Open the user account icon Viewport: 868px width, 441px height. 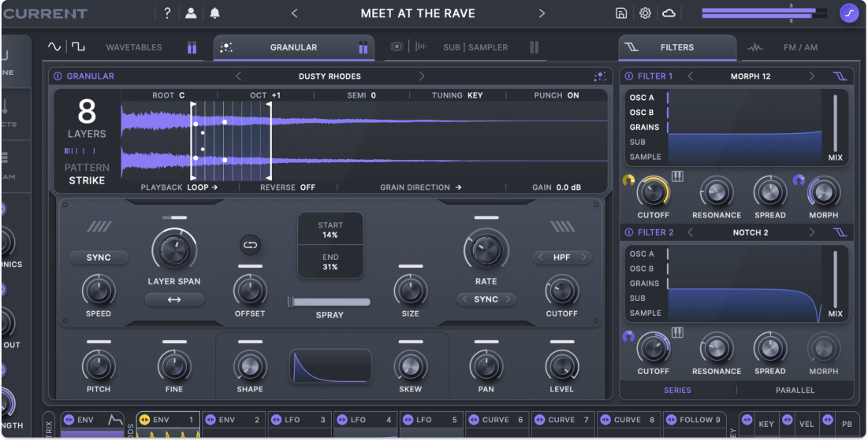click(191, 13)
